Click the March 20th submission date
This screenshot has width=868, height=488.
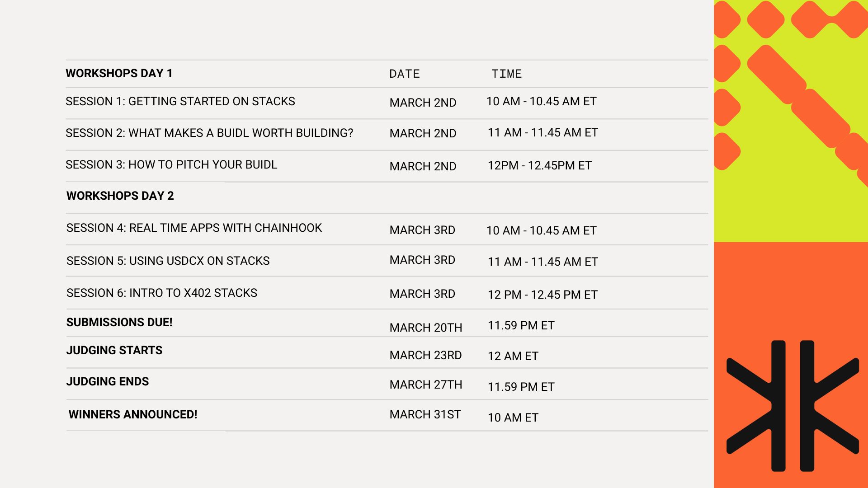click(x=425, y=327)
